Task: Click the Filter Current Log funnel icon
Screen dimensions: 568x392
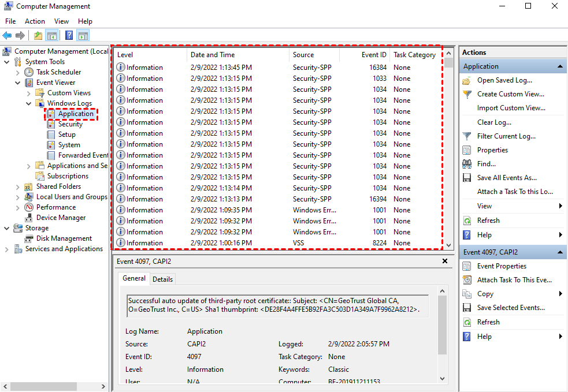Action: [467, 136]
